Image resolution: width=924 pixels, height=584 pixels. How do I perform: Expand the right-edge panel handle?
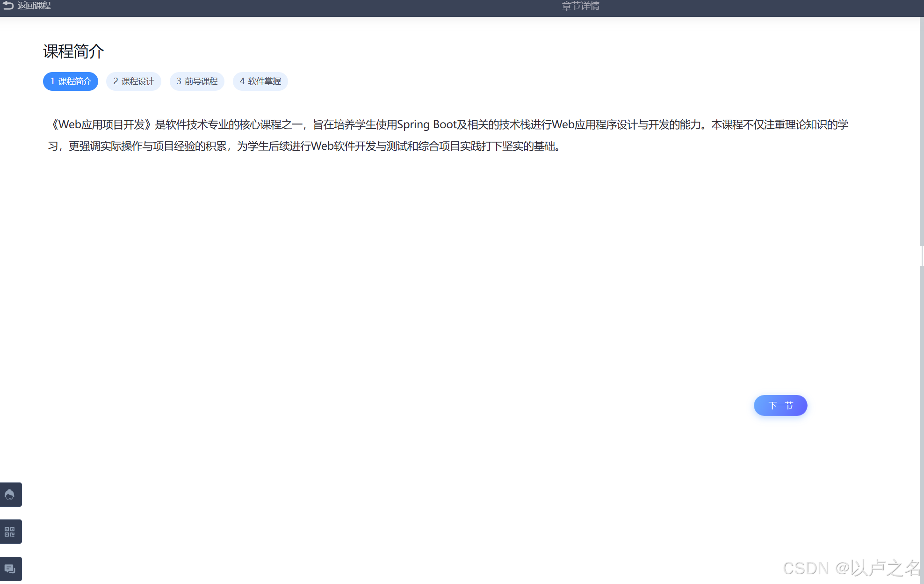[x=922, y=256]
